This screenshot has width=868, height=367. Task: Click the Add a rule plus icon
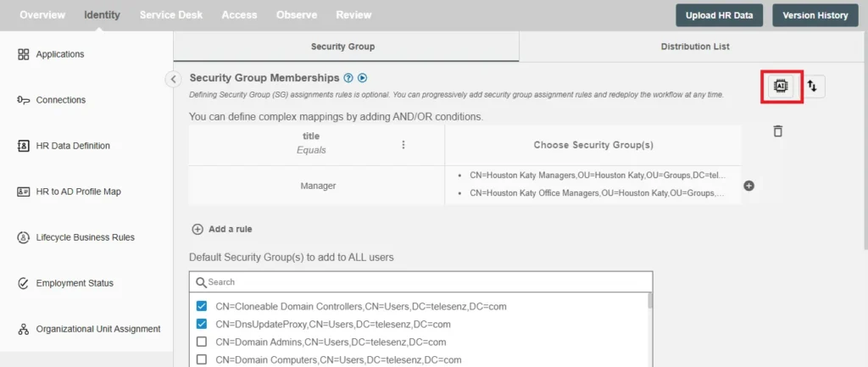pos(197,229)
